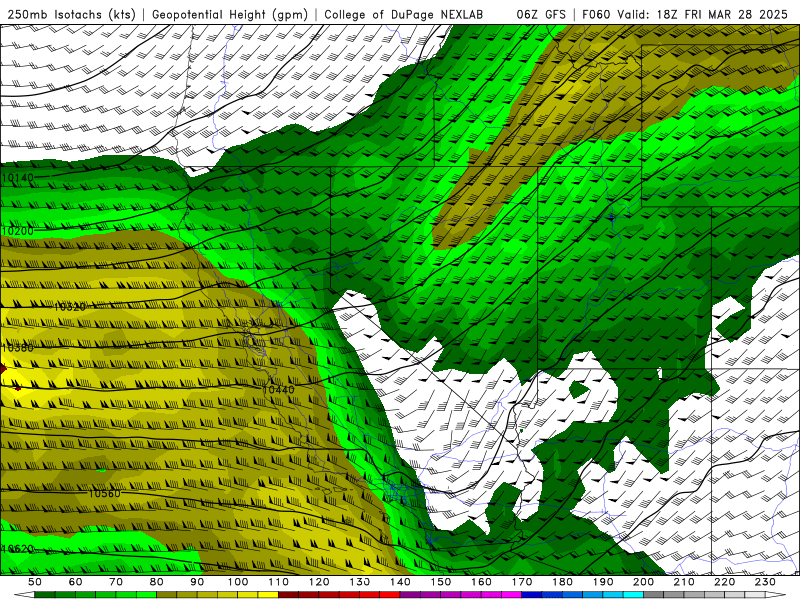This screenshot has height=600, width=800.
Task: Click the 150 value on color scale
Action: point(440,582)
